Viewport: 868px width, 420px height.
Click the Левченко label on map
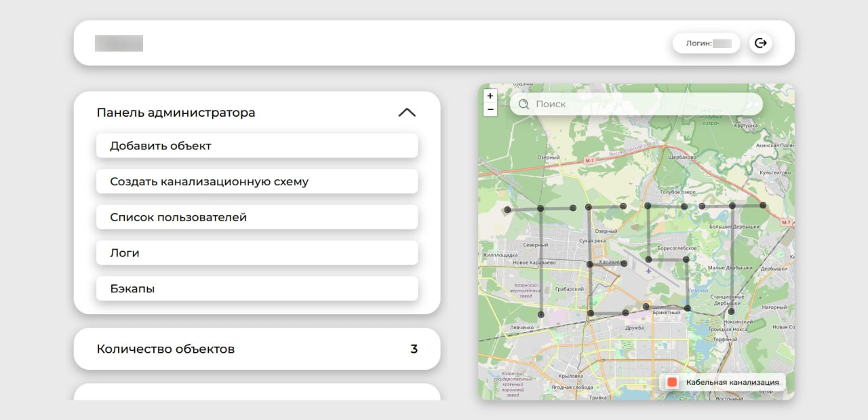521,327
